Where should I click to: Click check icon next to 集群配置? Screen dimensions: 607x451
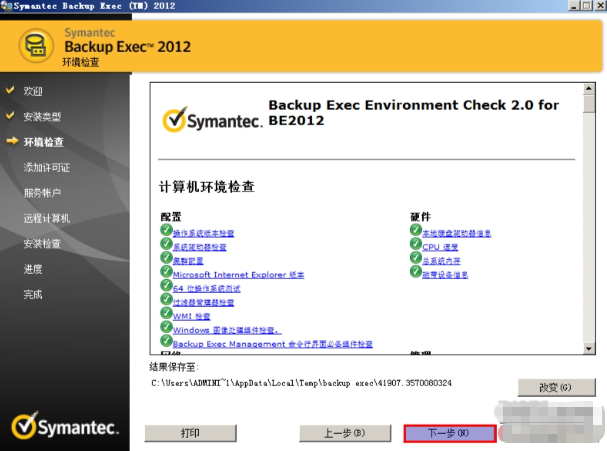(x=166, y=258)
